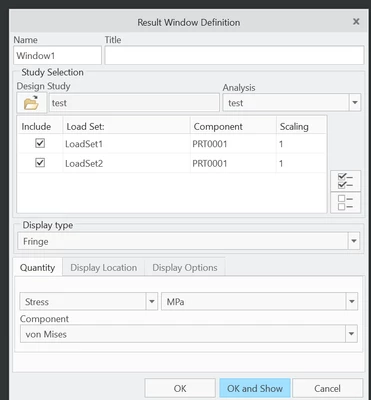Switch to the Display Location tab

[x=103, y=267]
